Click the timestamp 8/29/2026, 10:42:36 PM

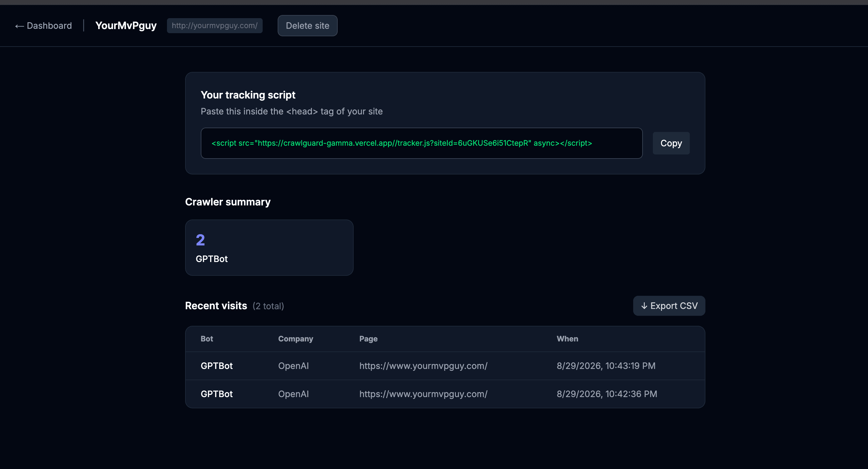coord(607,394)
